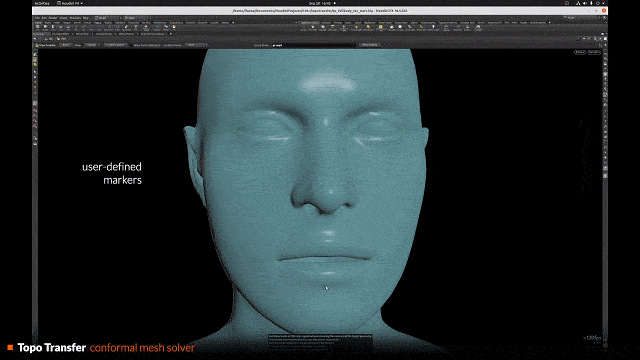Select the Circle shelf tool
This screenshot has width=640, height=360.
[x=92, y=27]
